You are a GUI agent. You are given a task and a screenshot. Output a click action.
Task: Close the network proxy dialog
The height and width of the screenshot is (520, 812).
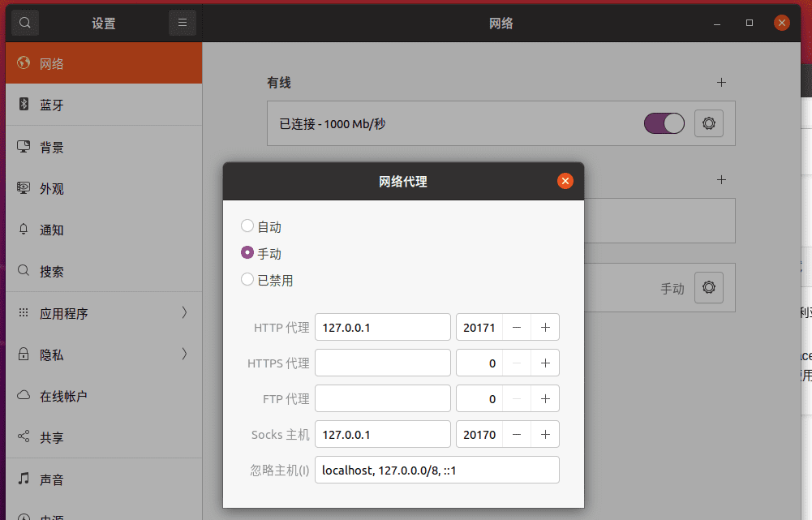tap(565, 181)
